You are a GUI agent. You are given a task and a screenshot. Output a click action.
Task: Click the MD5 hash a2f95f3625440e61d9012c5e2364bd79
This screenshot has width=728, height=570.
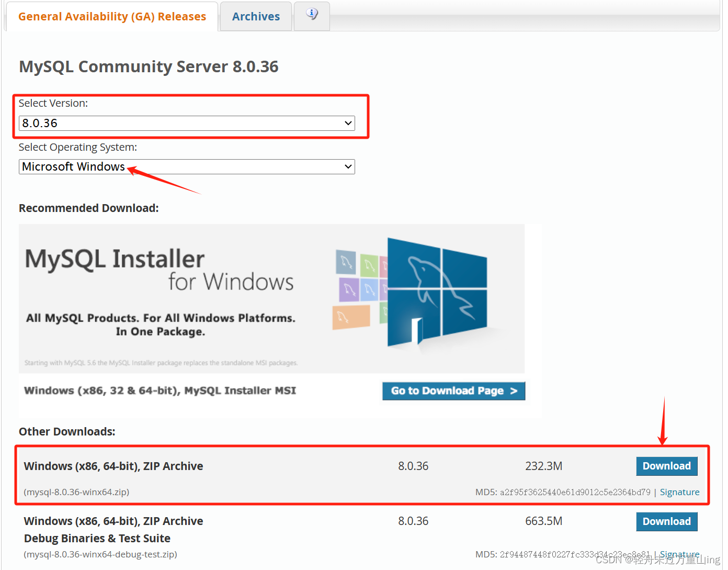[x=575, y=492]
